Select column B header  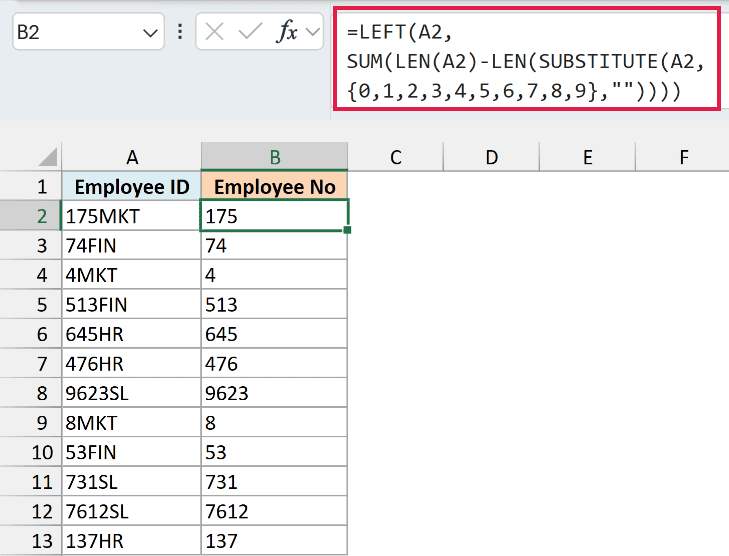click(274, 157)
